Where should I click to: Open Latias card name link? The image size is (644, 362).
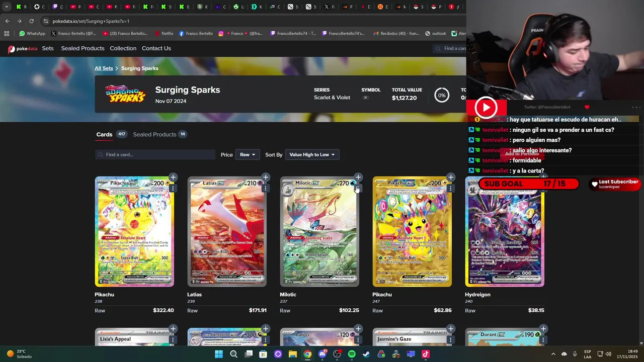pyautogui.click(x=194, y=295)
